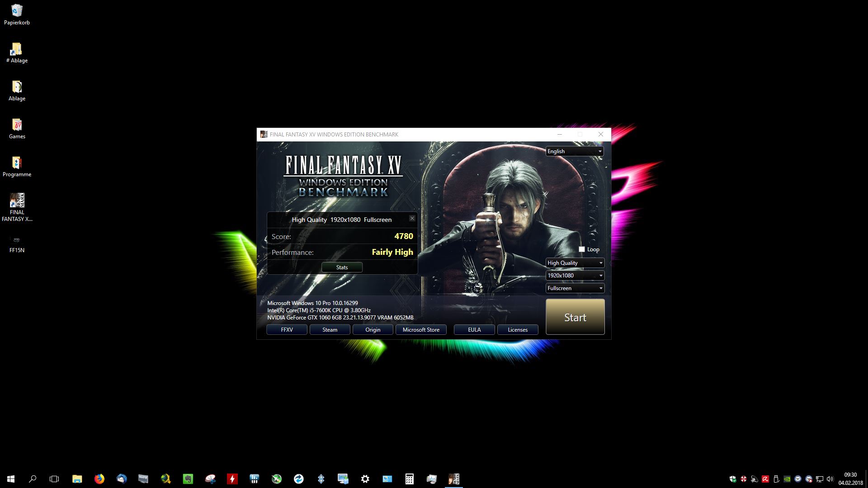
Task: Select the Games desktop folder
Action: (x=17, y=128)
